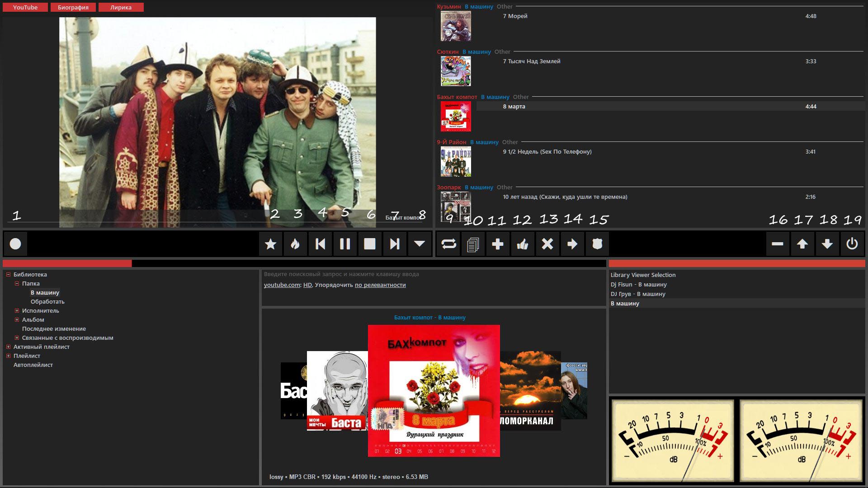Click the star favorite icon
Viewport: 868px width, 488px height.
pos(270,244)
